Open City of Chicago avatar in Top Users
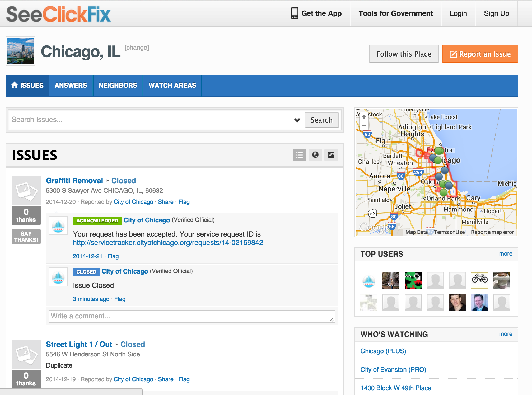 (369, 280)
